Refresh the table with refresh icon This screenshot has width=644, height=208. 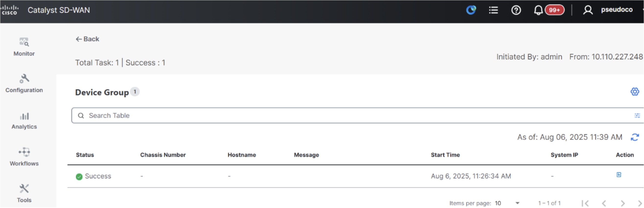[635, 137]
